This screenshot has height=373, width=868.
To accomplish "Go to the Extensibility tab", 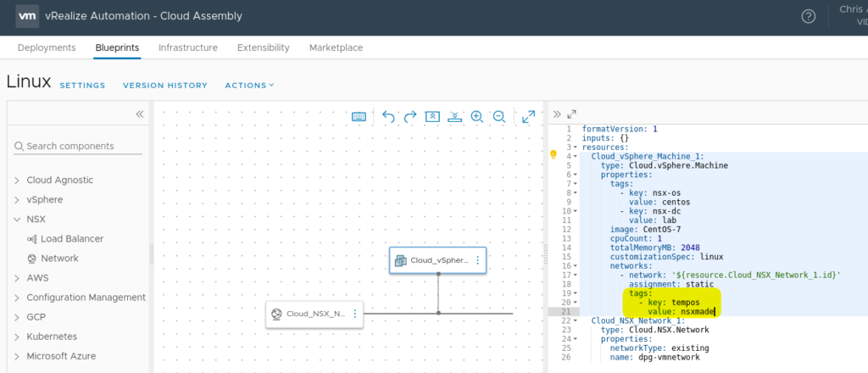I will (x=264, y=47).
